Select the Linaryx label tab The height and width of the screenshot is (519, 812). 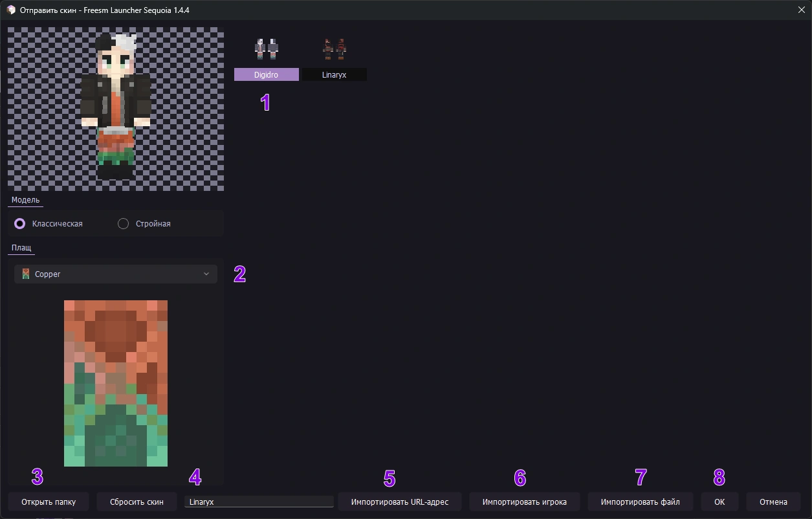335,75
